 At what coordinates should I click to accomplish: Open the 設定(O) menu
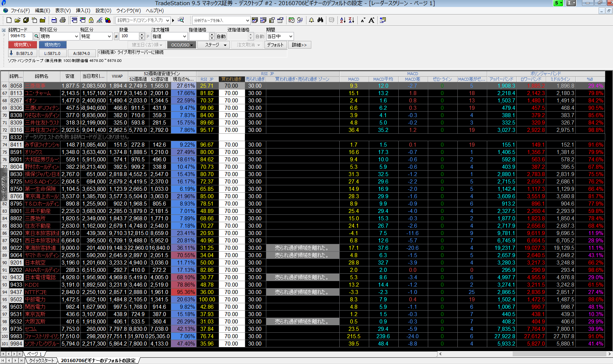click(103, 11)
